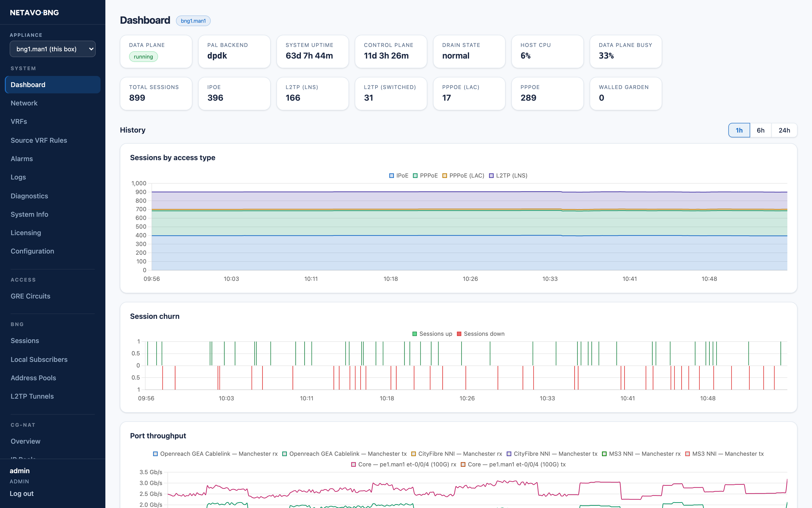
Task: Click the System Uptime value 63d 7h 44m
Action: click(x=309, y=56)
